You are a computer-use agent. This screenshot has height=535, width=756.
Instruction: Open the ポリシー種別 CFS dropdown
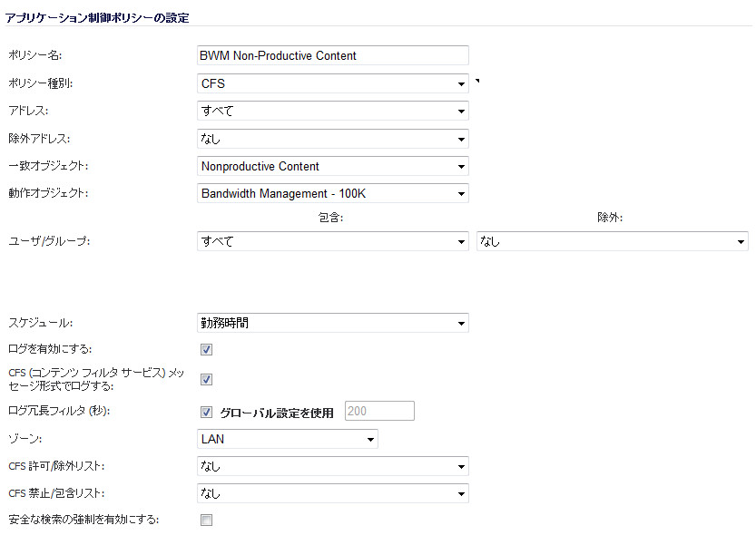(x=333, y=83)
